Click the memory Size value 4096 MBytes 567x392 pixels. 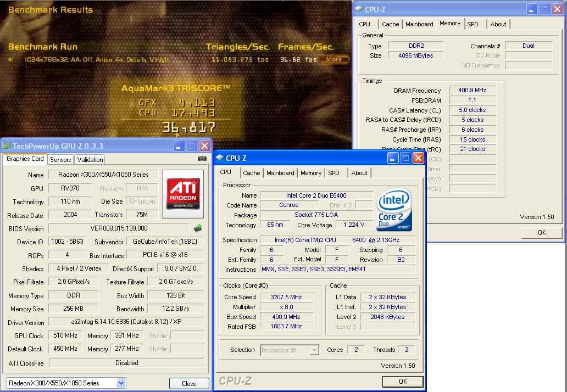(x=416, y=55)
